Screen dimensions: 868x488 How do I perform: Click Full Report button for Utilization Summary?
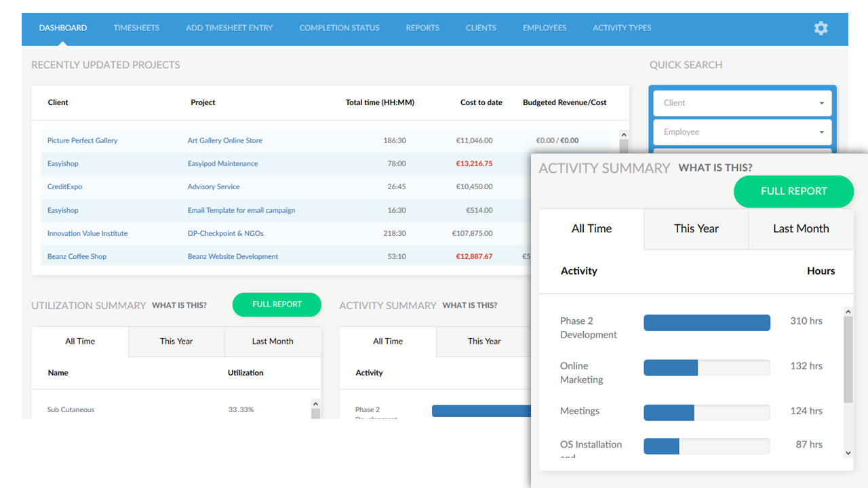pos(277,305)
